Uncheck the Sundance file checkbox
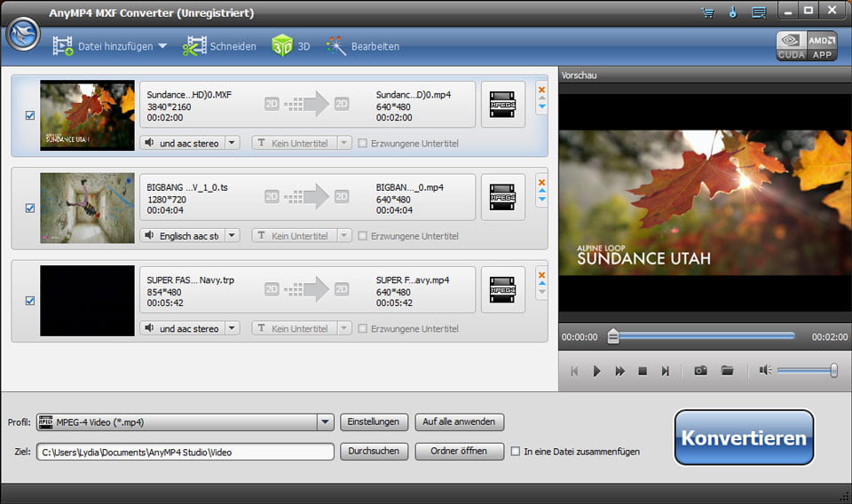This screenshot has height=504, width=852. coord(30,115)
